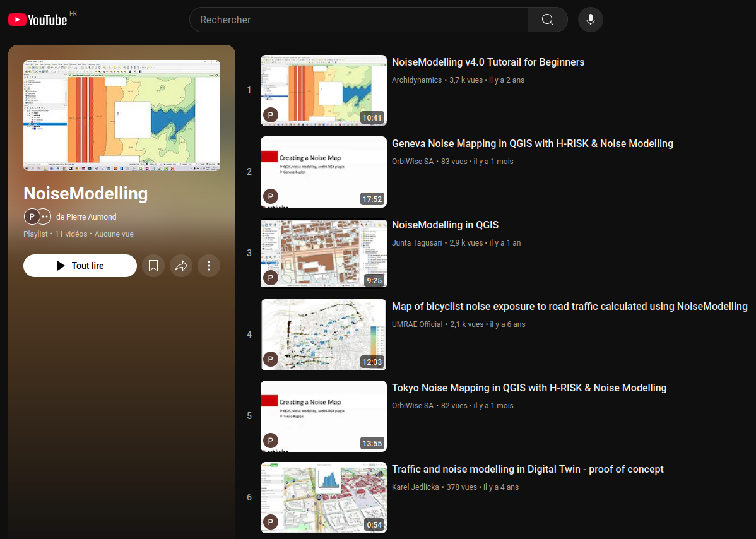
Task: Open Tokyo Noise Mapping in QGIS title
Action: pyautogui.click(x=529, y=388)
